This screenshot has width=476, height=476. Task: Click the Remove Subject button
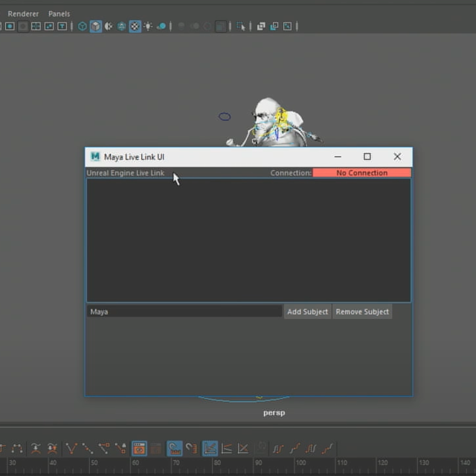point(362,312)
